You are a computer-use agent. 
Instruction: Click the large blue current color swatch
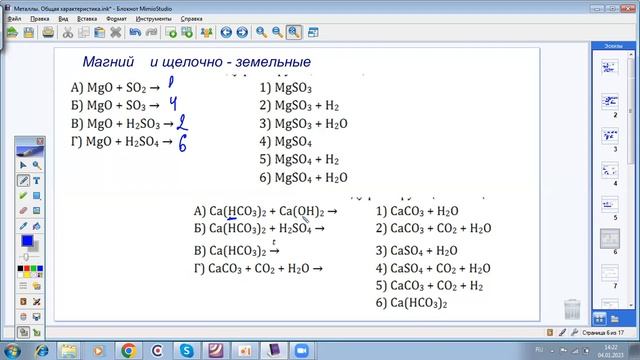[27, 241]
